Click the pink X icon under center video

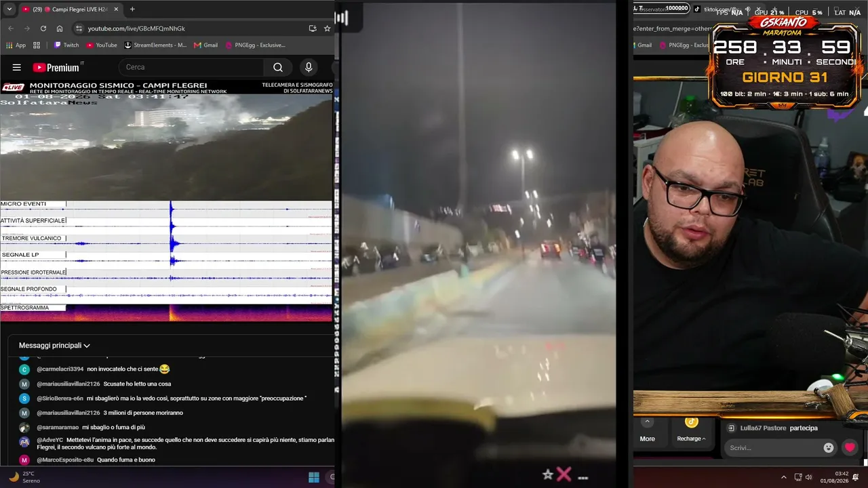(564, 474)
